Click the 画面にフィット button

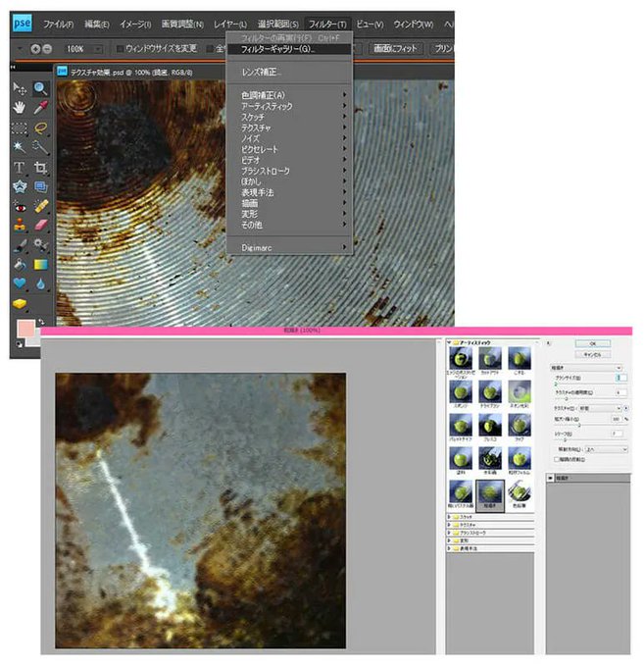coord(395,48)
